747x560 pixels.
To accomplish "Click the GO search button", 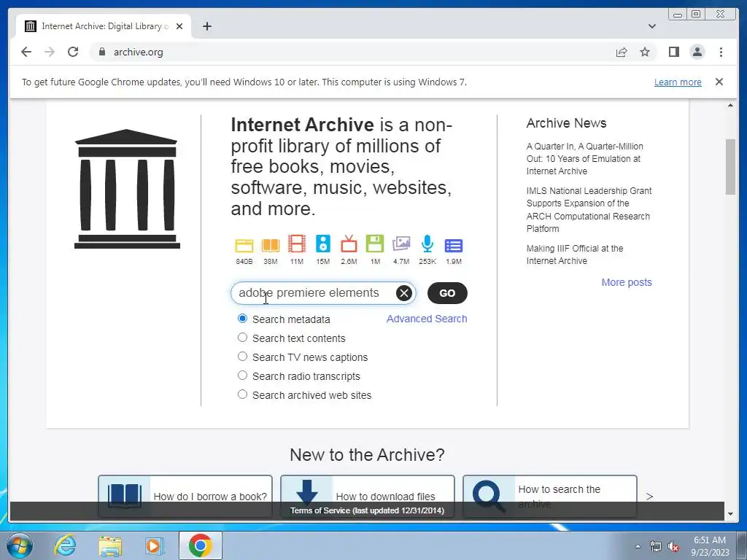I will pyautogui.click(x=447, y=293).
